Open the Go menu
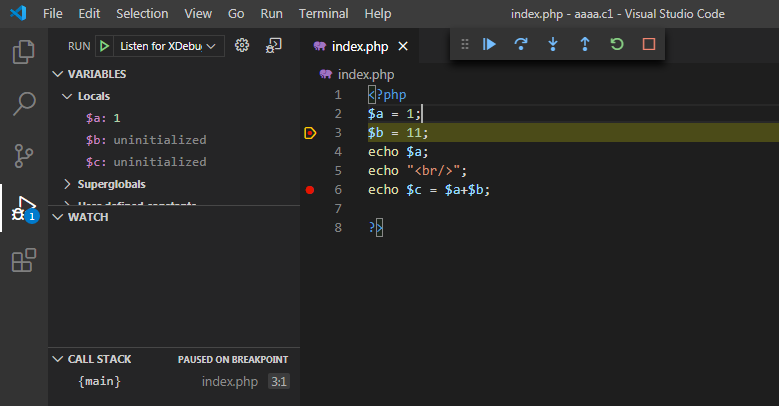 pos(236,13)
